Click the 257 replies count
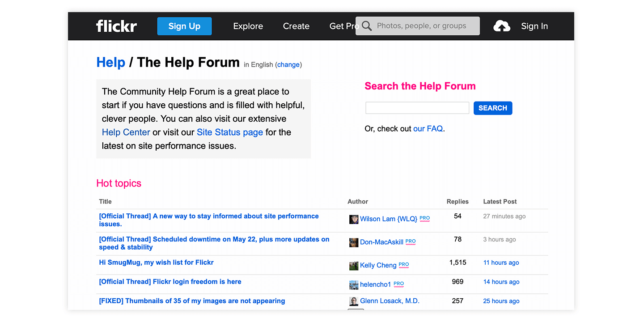Screen dimensions: 644x322 (x=458, y=301)
